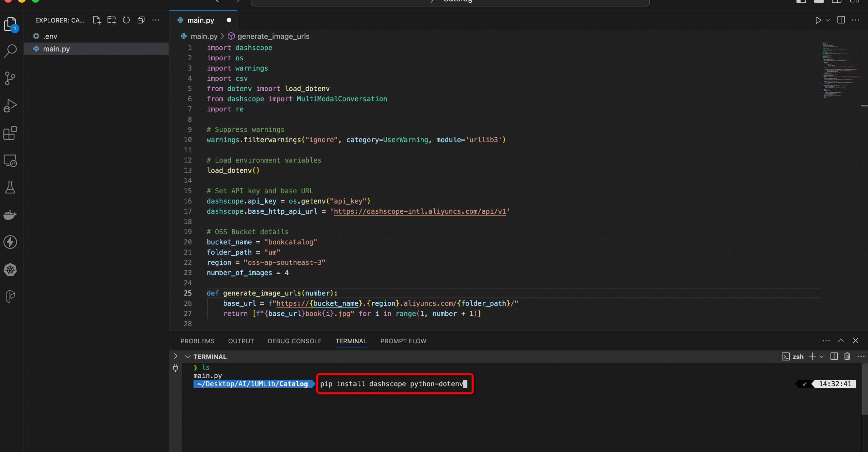Viewport: 868px width, 452px height.
Task: Expand the panel sidebar chevron
Action: coord(175,356)
